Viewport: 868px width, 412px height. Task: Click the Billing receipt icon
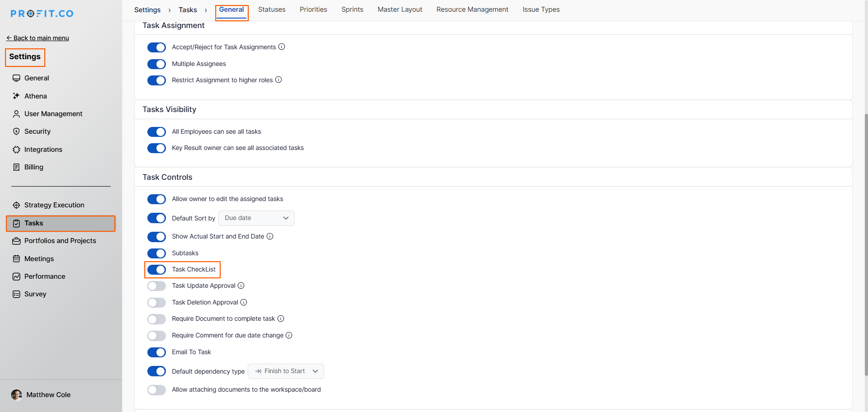coord(16,167)
